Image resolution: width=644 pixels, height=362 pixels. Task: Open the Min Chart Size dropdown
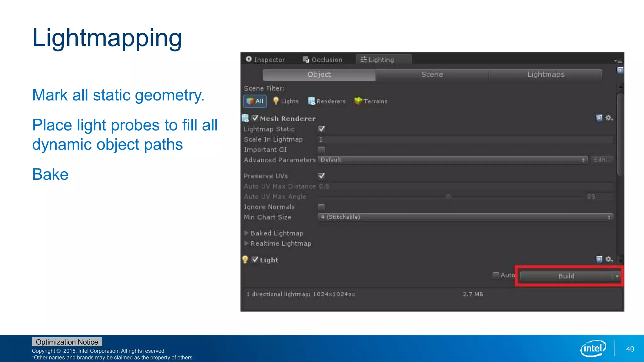click(465, 217)
